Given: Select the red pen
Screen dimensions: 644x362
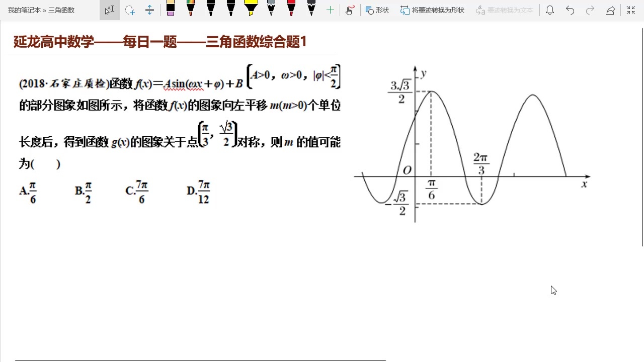Looking at the screenshot, I should [x=291, y=8].
